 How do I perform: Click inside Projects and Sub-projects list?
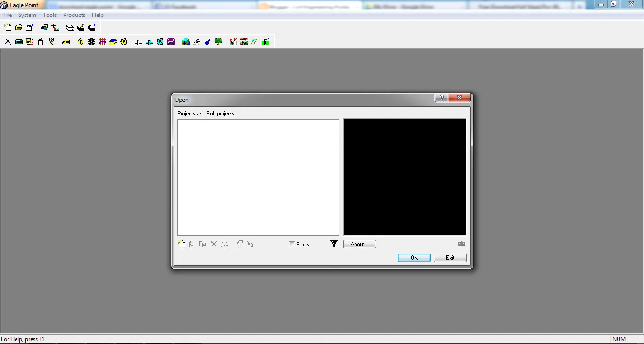[258, 177]
